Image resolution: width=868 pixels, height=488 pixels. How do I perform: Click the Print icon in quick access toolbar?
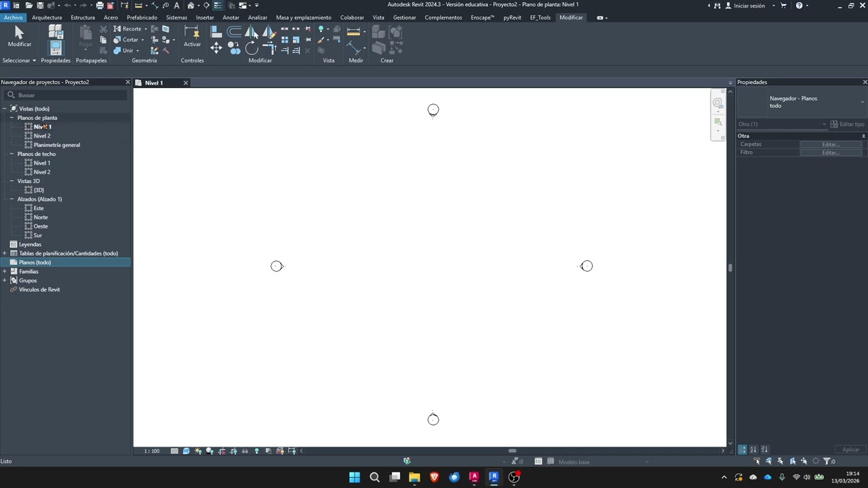click(x=100, y=5)
